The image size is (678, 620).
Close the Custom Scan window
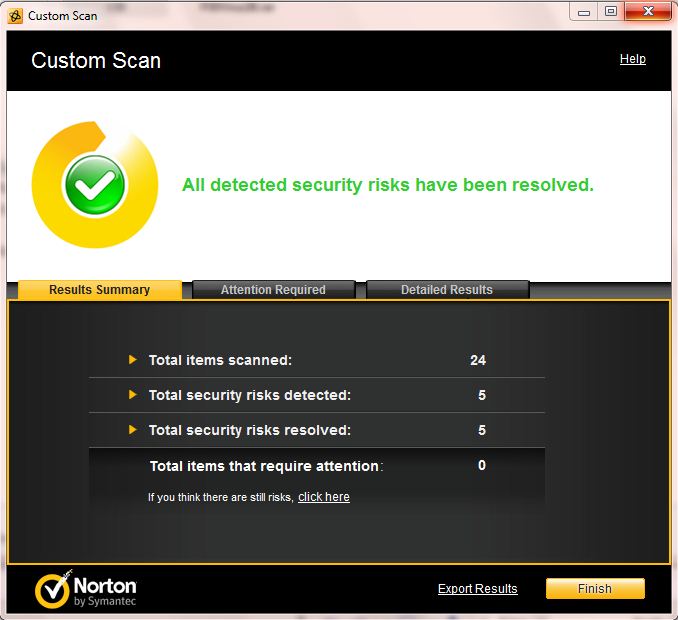(x=648, y=12)
